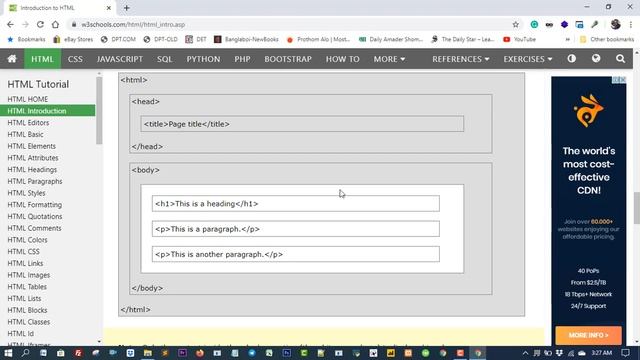Open Windows taskbar search

(x=25, y=353)
